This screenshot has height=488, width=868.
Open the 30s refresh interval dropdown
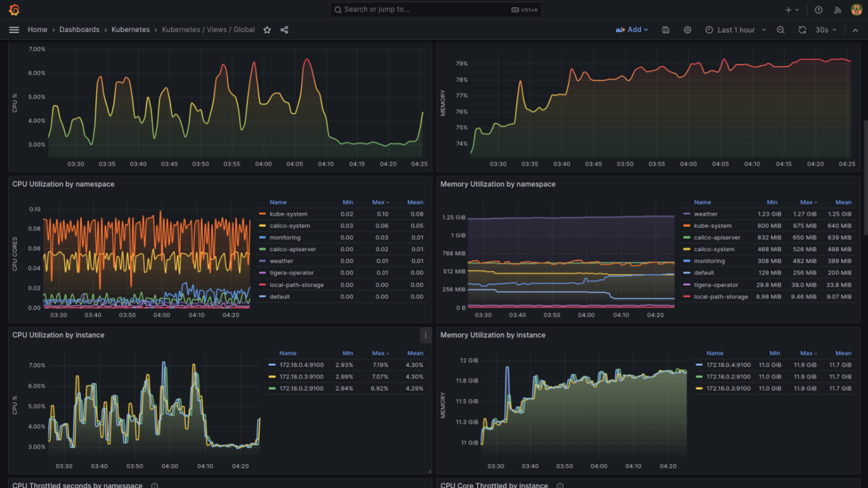tap(826, 30)
